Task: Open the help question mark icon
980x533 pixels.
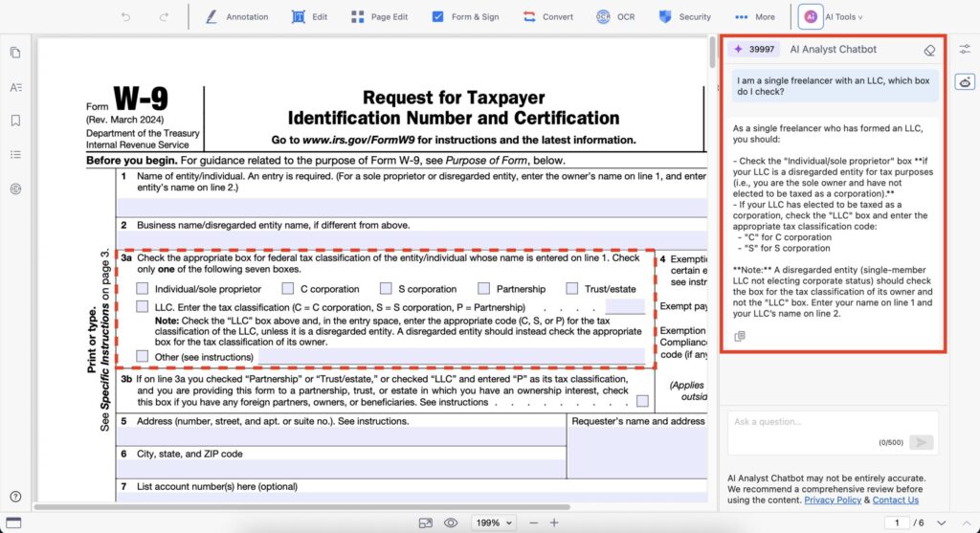Action: [15, 496]
